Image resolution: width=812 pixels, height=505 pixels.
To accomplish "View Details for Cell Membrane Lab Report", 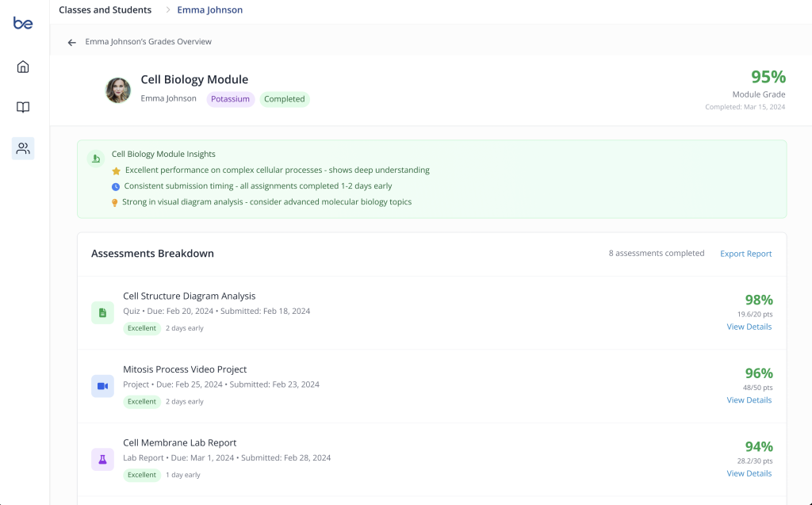I will click(749, 473).
